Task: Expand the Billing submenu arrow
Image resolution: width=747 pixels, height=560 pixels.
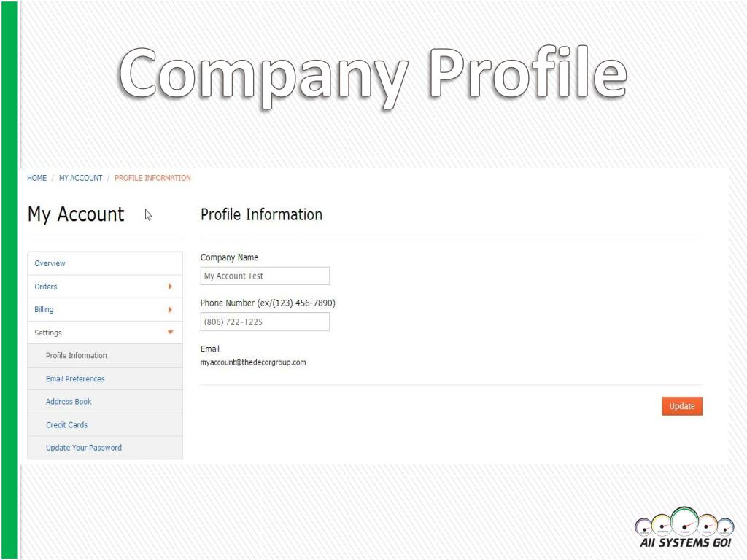Action: click(170, 309)
